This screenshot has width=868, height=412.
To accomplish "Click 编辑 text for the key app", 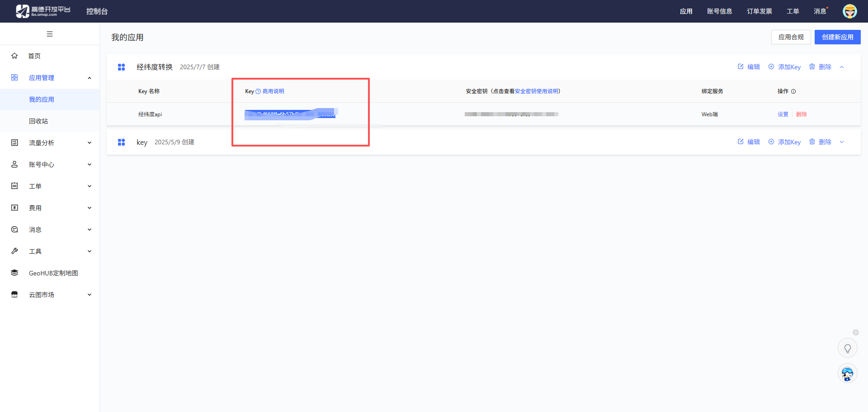I will [754, 142].
